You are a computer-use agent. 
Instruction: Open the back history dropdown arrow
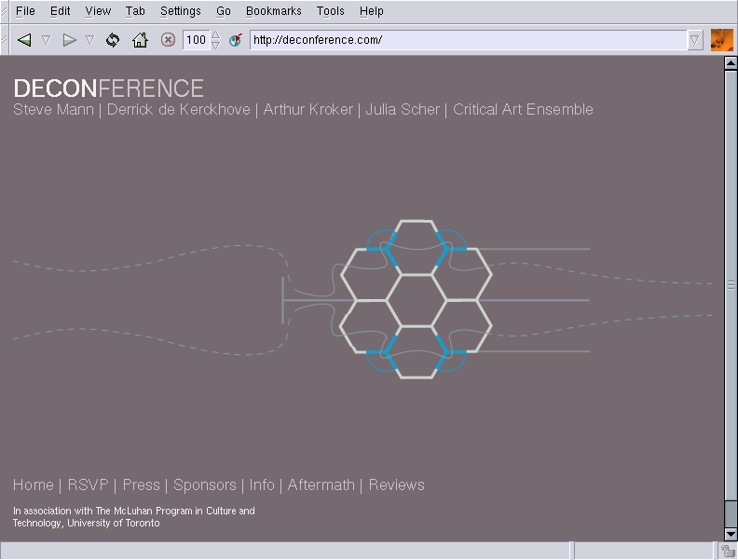(x=46, y=40)
